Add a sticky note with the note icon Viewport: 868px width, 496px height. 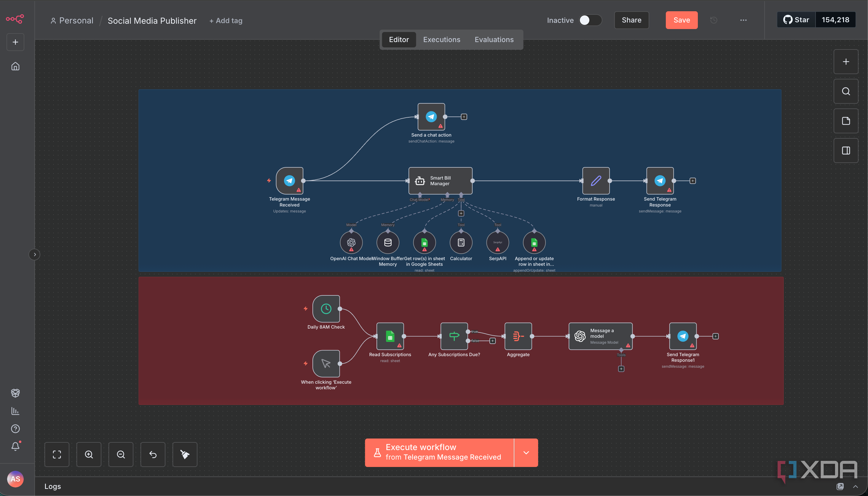846,121
